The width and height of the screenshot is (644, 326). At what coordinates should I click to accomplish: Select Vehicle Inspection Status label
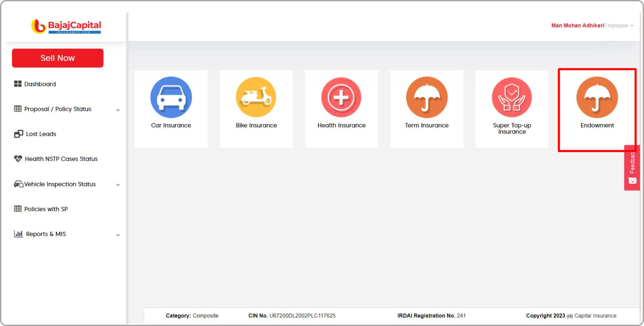point(60,184)
